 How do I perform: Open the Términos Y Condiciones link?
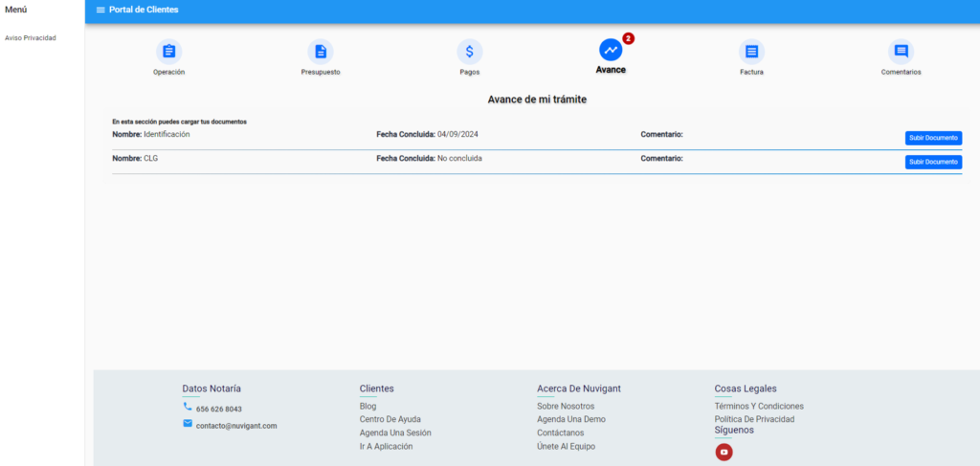tap(759, 406)
